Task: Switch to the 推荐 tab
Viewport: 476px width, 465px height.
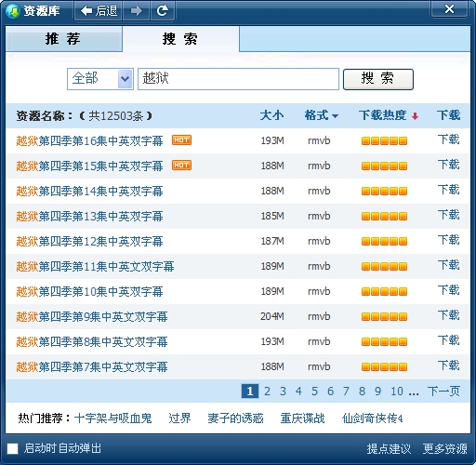Action: 63,39
